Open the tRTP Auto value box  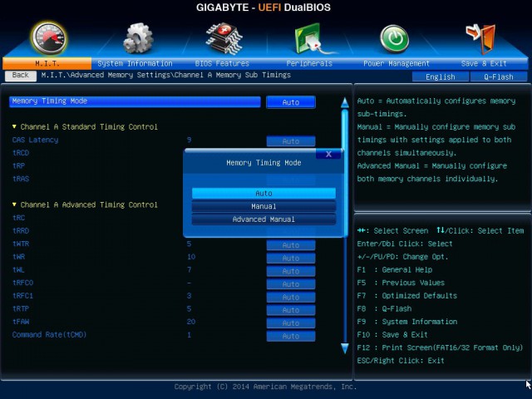(291, 310)
